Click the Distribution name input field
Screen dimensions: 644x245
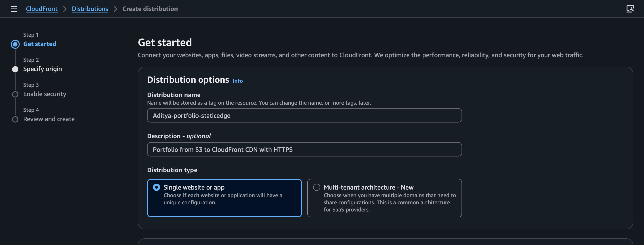[304, 116]
